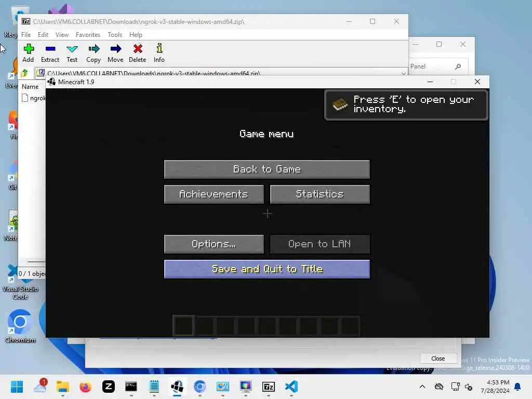Switch to Minecraft on the taskbar

177,387
